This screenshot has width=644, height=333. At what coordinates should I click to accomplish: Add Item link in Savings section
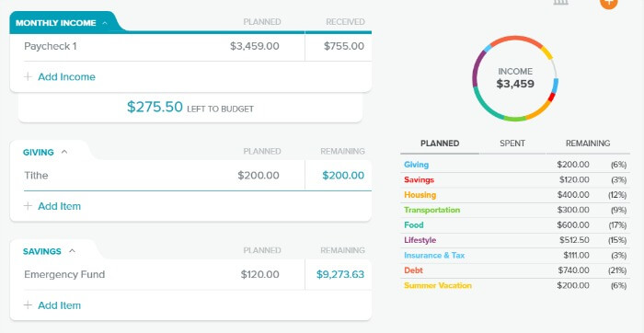click(x=60, y=305)
